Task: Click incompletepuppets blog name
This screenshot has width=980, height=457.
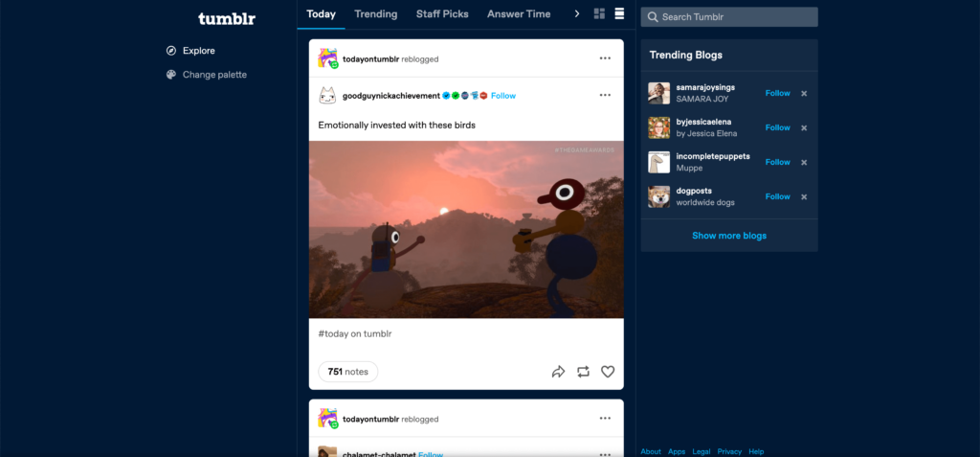Action: 713,156
